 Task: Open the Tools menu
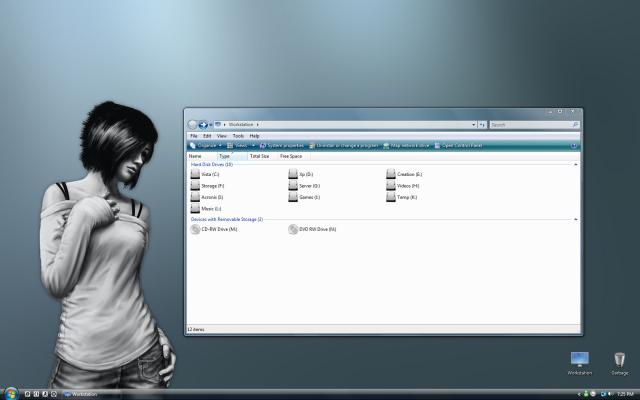pyautogui.click(x=238, y=136)
